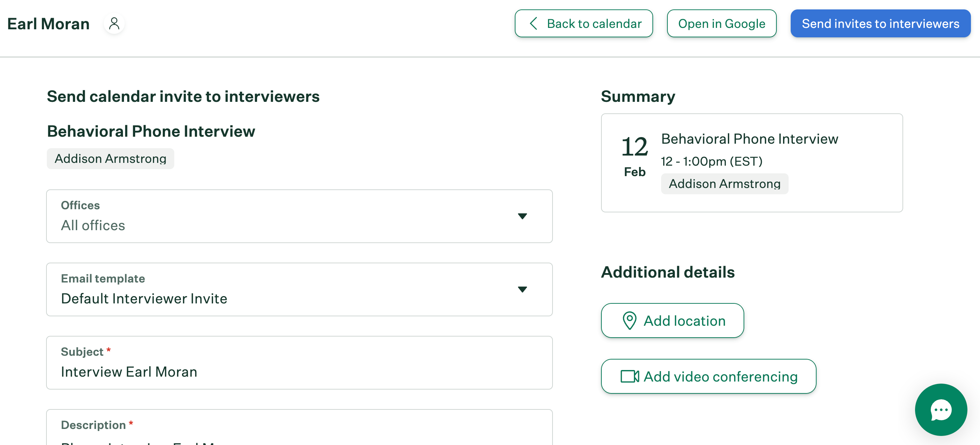Click Send invites to interviewers button
This screenshot has height=445, width=980.
880,24
